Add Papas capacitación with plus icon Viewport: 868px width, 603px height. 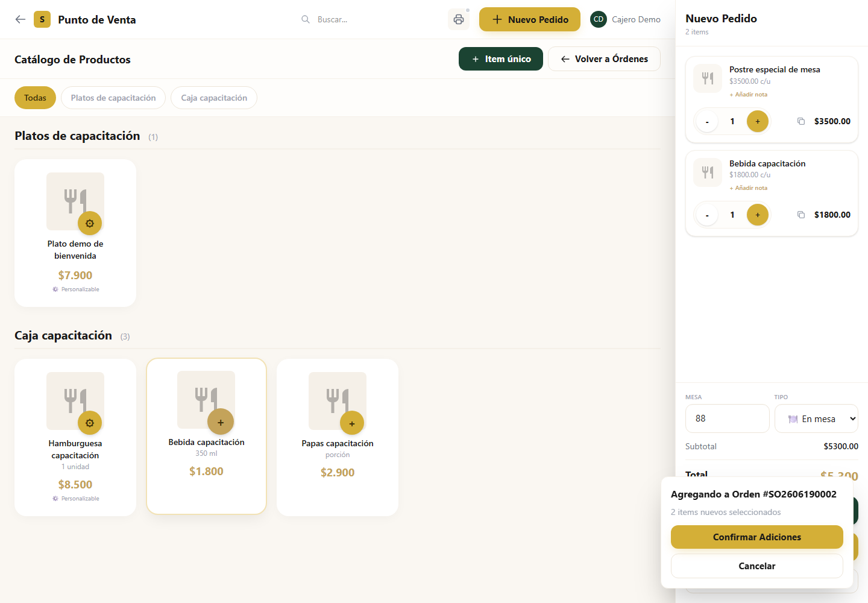352,423
